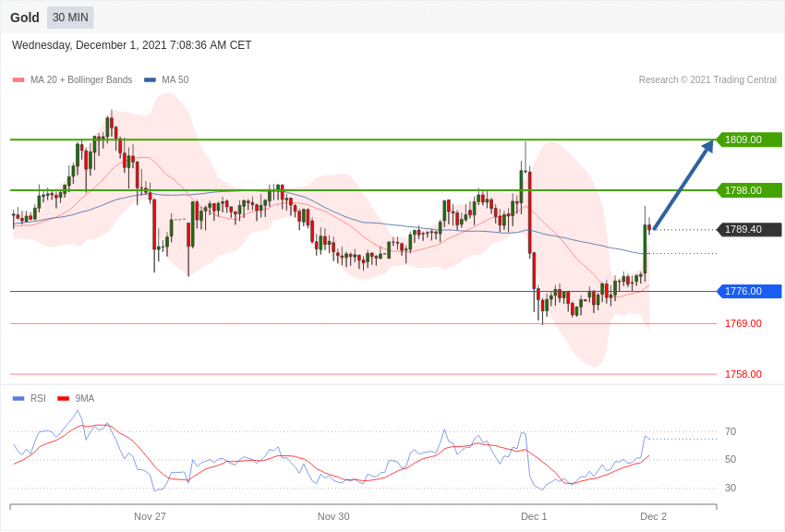This screenshot has width=785, height=532.
Task: Click the pink MA 20 legend swatch
Action: click(x=18, y=79)
